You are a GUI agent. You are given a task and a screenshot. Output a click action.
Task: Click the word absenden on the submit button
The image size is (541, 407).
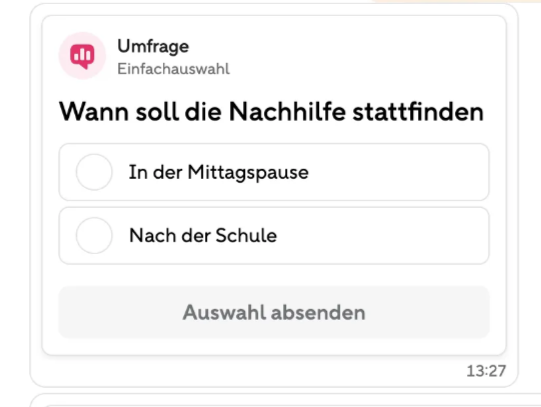point(318,312)
